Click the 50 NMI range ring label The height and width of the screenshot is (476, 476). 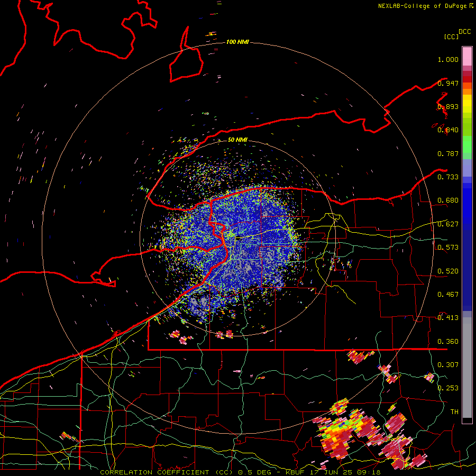coord(237,140)
